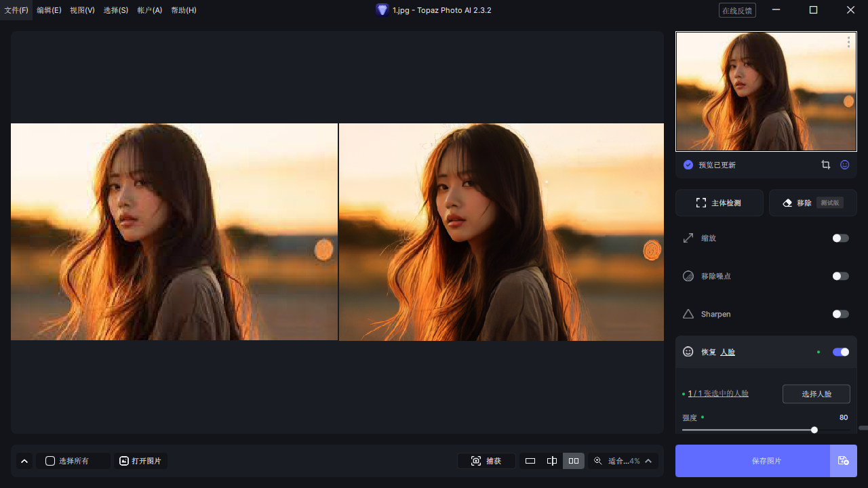This screenshot has height=488, width=868.
Task: Expand the bottom panel up arrow
Action: point(24,461)
